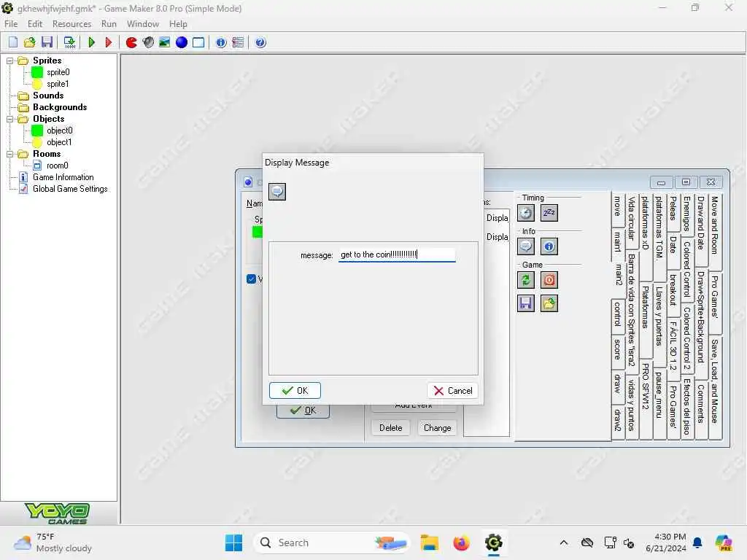747x560 pixels.
Task: Click the Windows Start button
Action: (x=233, y=542)
